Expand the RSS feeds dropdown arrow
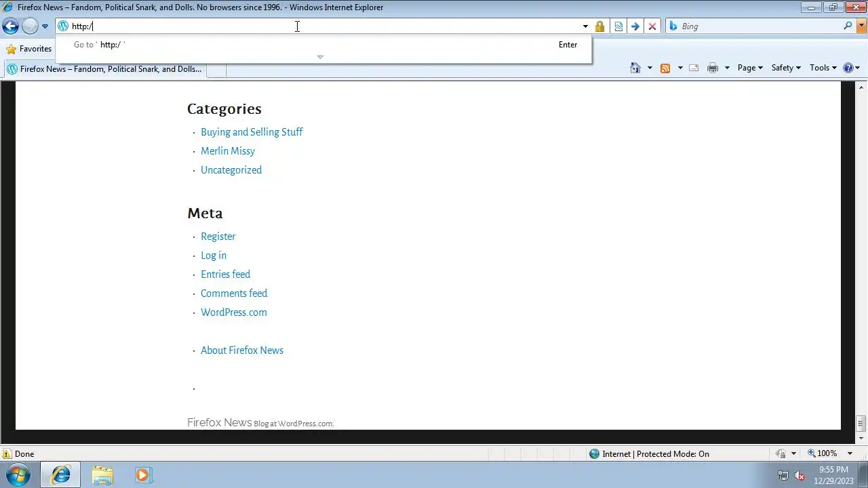 tap(680, 68)
